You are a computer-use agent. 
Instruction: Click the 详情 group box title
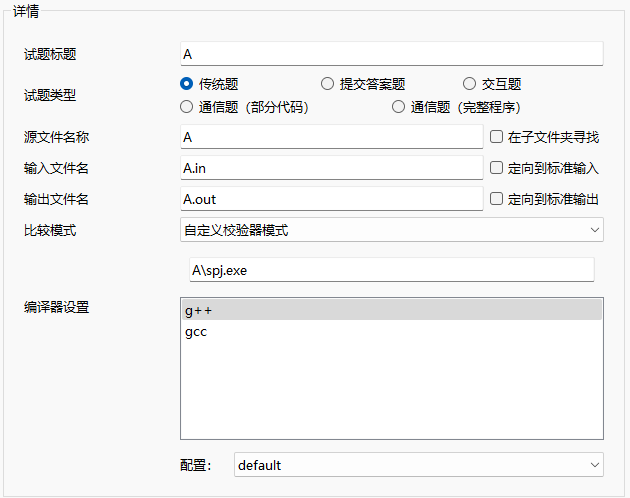pos(26,9)
